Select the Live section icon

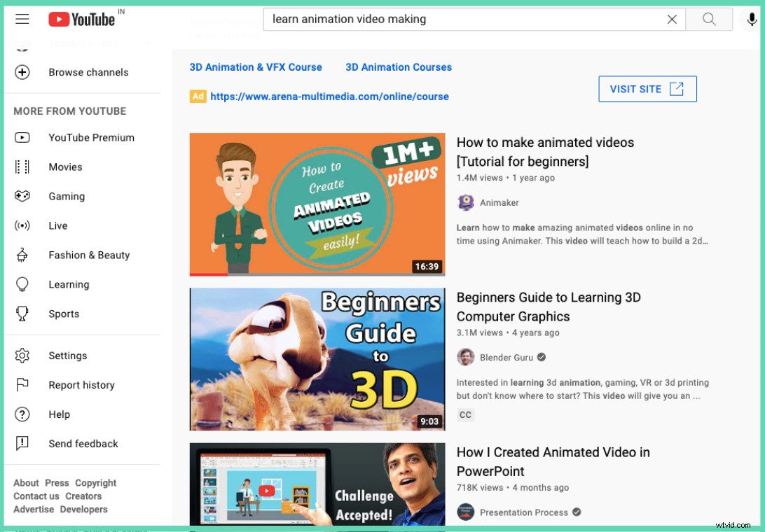[22, 225]
